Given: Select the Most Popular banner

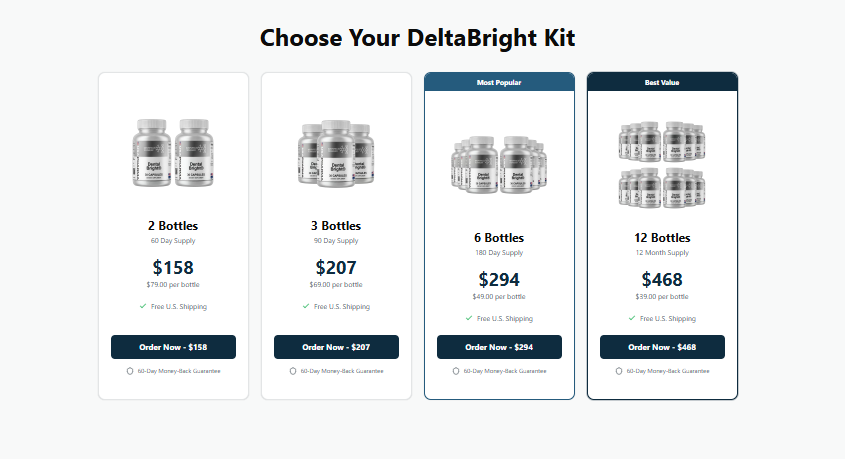Looking at the screenshot, I should (x=499, y=82).
